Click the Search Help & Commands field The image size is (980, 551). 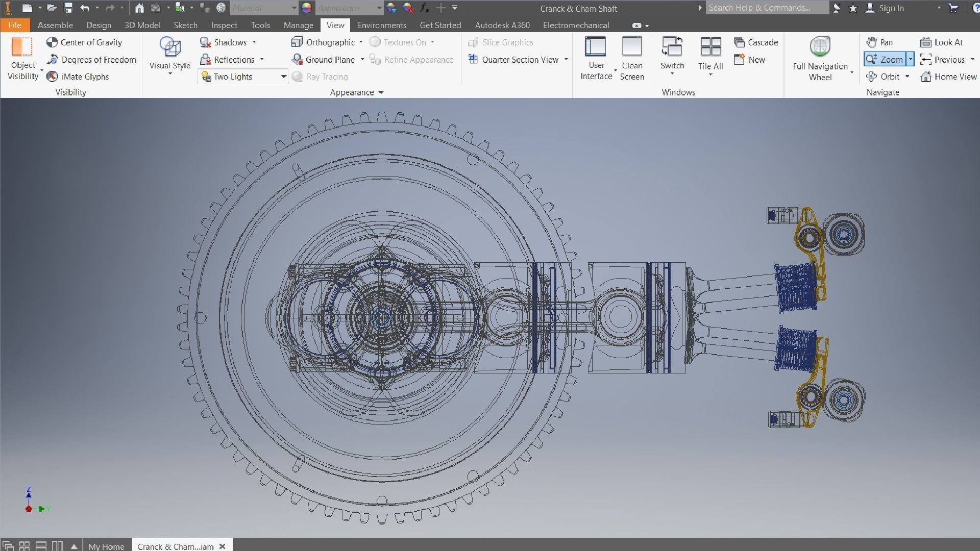[767, 8]
